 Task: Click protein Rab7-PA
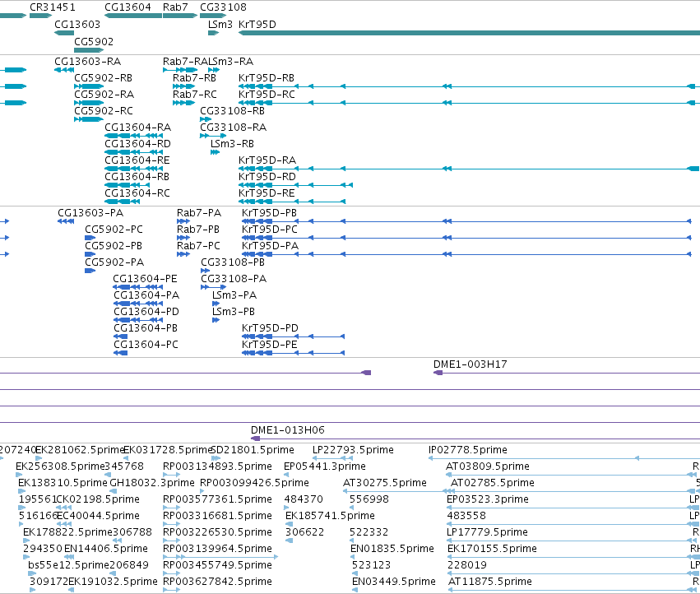coord(199,213)
